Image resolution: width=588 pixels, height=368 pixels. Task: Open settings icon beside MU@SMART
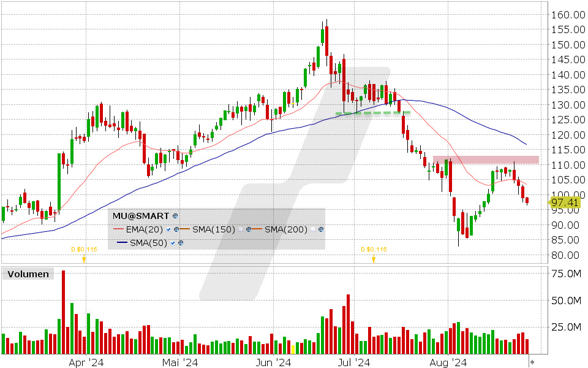[175, 216]
